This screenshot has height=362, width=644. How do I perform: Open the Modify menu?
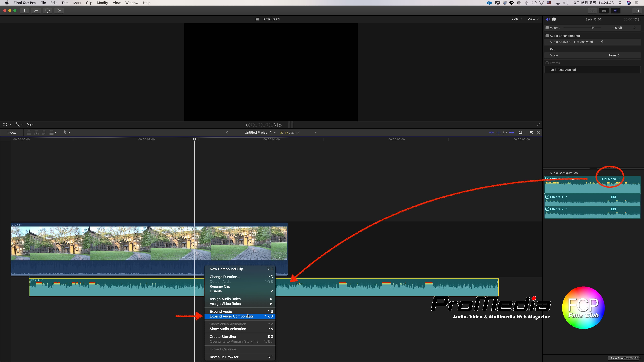tap(102, 3)
